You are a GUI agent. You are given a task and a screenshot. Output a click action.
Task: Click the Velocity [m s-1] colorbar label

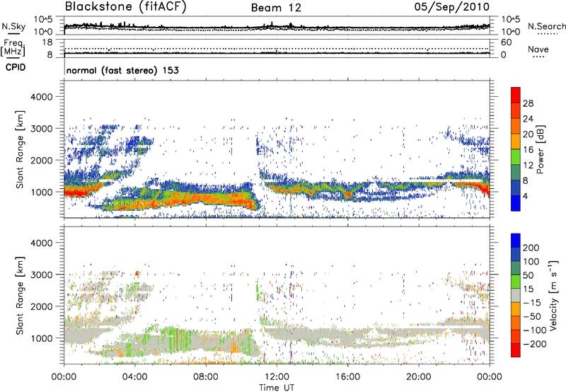[553, 295]
